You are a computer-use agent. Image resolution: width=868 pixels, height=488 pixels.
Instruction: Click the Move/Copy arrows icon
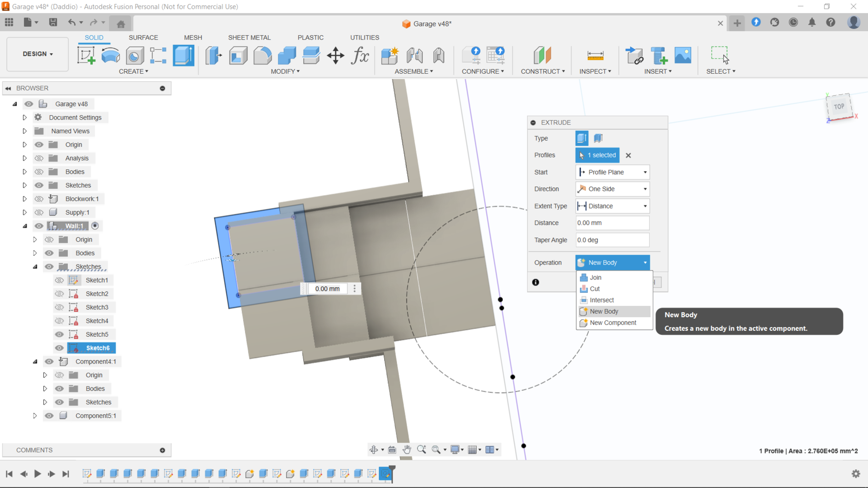[x=335, y=55]
